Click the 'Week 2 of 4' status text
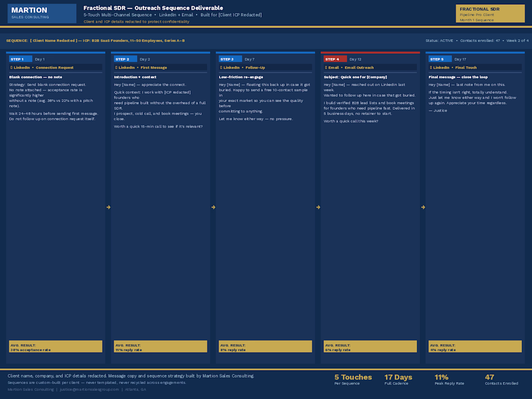532x399 pixels. pos(517,41)
